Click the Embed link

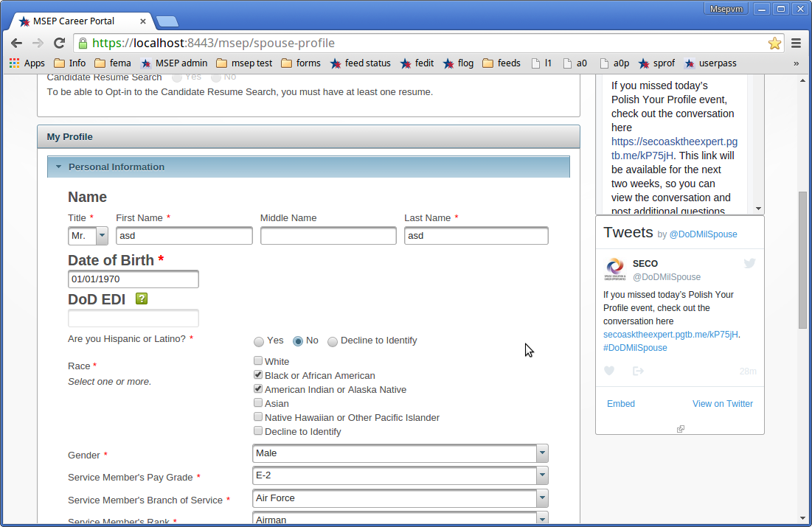click(621, 404)
